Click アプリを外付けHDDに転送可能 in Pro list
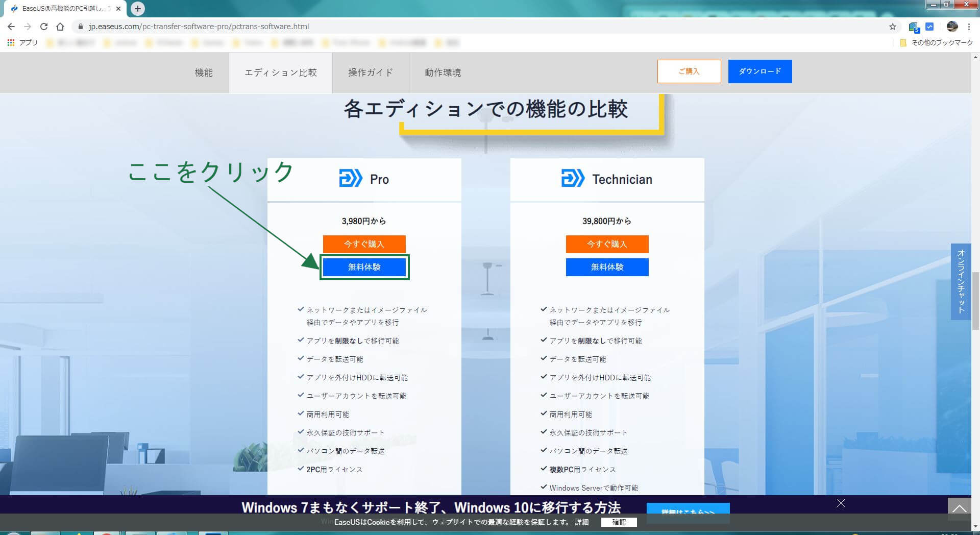The image size is (980, 535). [357, 377]
